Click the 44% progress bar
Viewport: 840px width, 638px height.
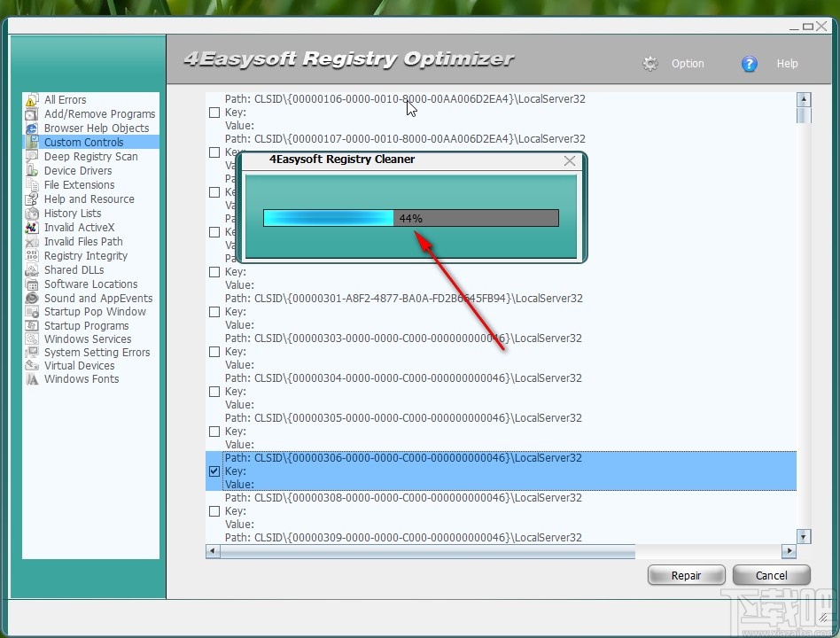click(x=411, y=218)
